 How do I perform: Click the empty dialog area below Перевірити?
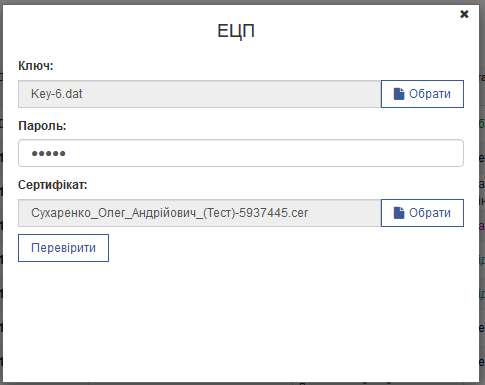coord(241,320)
